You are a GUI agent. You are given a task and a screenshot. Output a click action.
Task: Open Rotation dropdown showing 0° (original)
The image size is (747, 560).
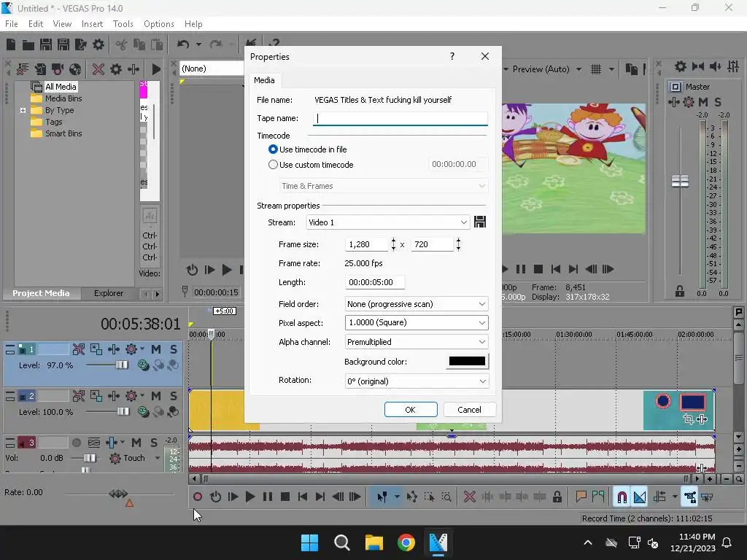417,381
